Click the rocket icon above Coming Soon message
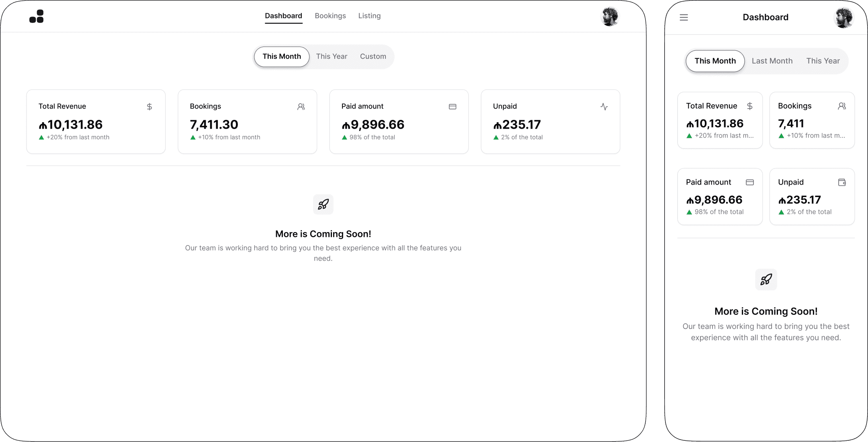The height and width of the screenshot is (442, 868). pos(323,204)
